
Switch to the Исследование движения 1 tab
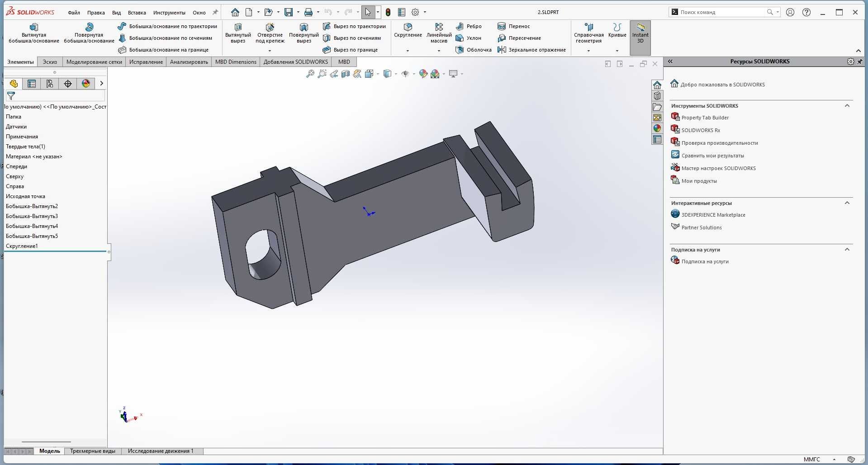click(161, 451)
